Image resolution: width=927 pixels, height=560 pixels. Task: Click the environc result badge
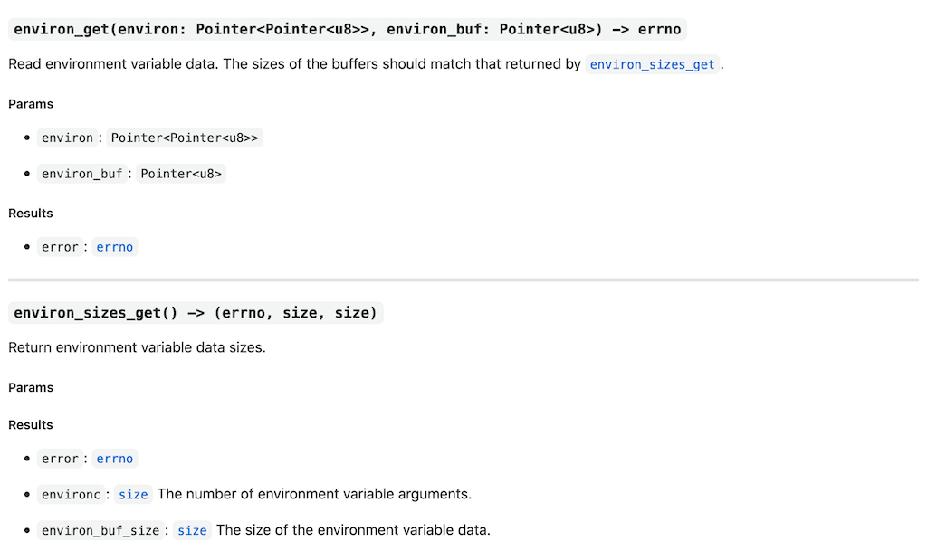[72, 494]
